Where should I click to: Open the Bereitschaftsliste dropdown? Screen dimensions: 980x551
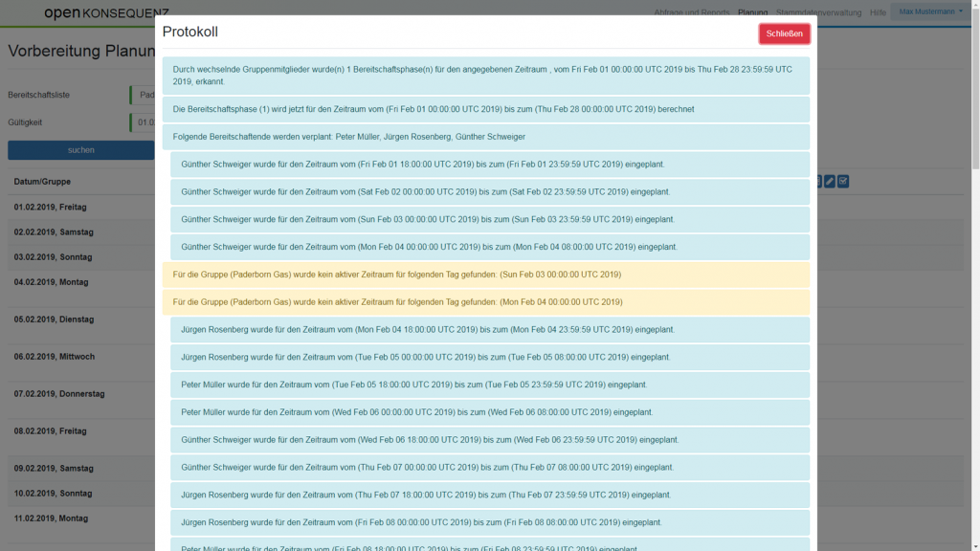tap(143, 95)
